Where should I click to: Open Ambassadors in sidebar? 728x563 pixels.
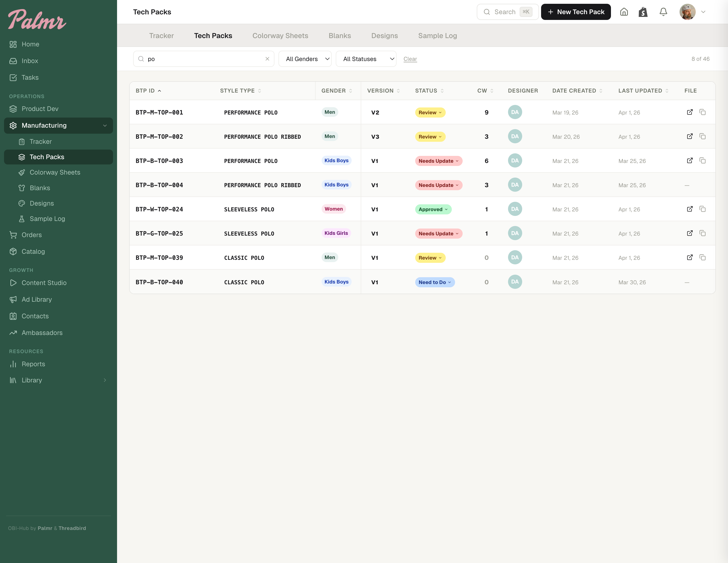[58, 333]
